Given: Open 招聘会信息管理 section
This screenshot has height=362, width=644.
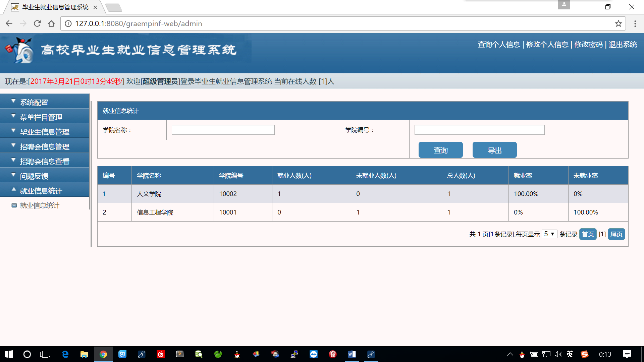Looking at the screenshot, I should click(x=46, y=146).
